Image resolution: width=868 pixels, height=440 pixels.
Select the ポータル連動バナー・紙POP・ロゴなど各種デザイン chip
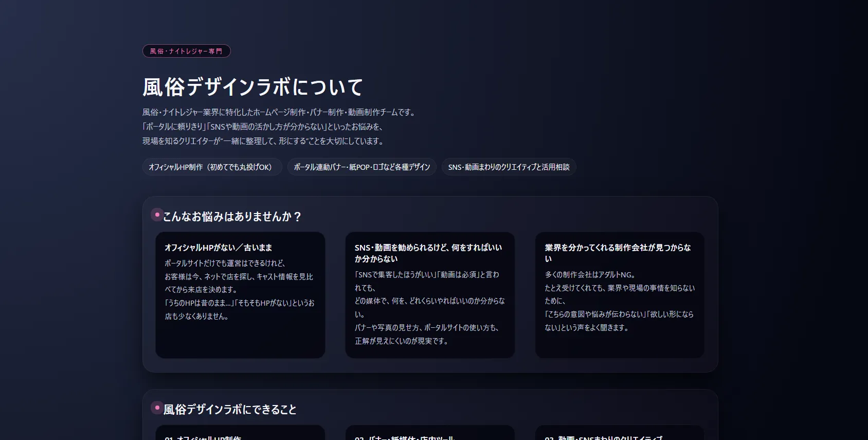(362, 167)
